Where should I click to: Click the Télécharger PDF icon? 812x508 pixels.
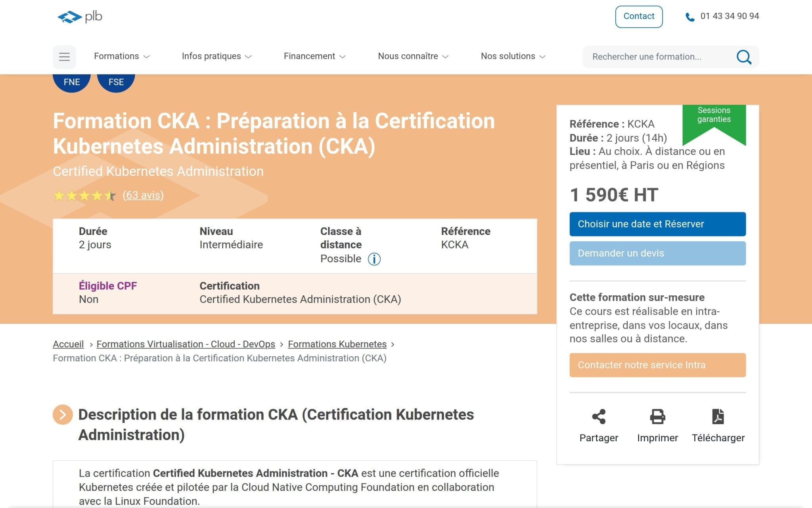718,416
